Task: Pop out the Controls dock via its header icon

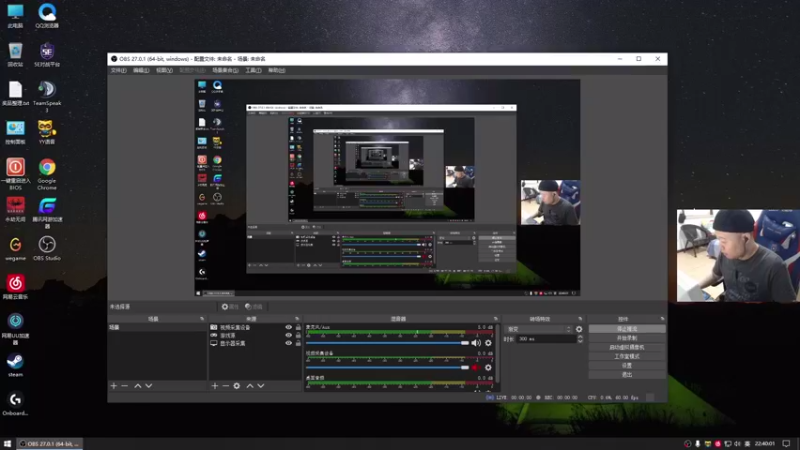Action: (x=662, y=319)
